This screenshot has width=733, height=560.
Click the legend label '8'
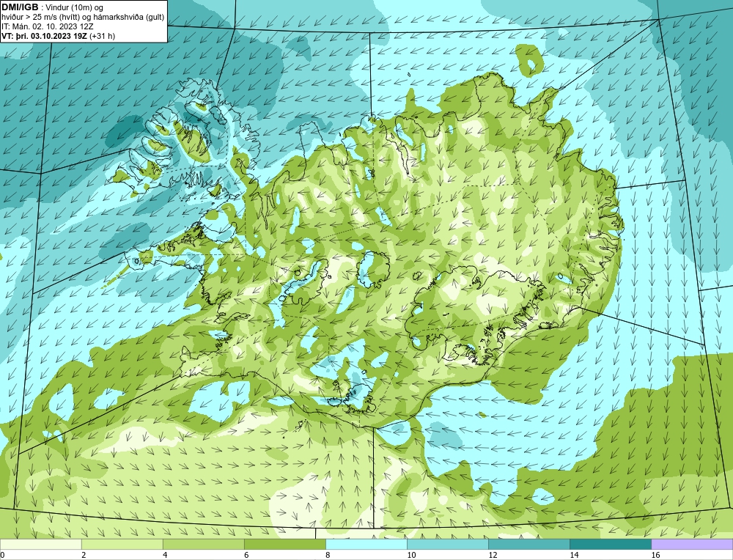[x=328, y=555]
